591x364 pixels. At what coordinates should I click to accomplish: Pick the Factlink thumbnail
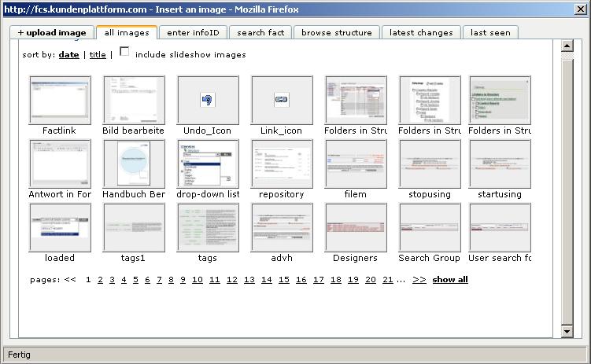[x=60, y=100]
